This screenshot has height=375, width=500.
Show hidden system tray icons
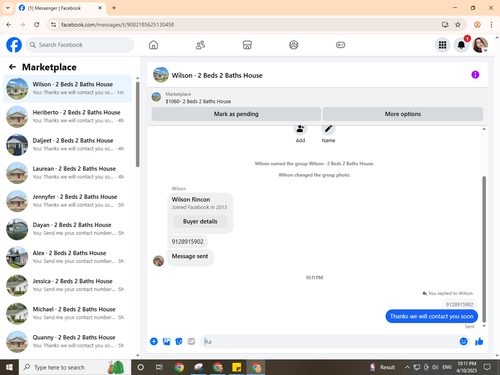[407, 367]
